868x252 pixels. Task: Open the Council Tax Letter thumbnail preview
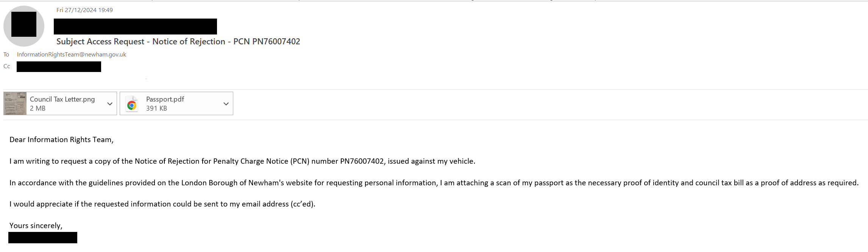pos(15,103)
